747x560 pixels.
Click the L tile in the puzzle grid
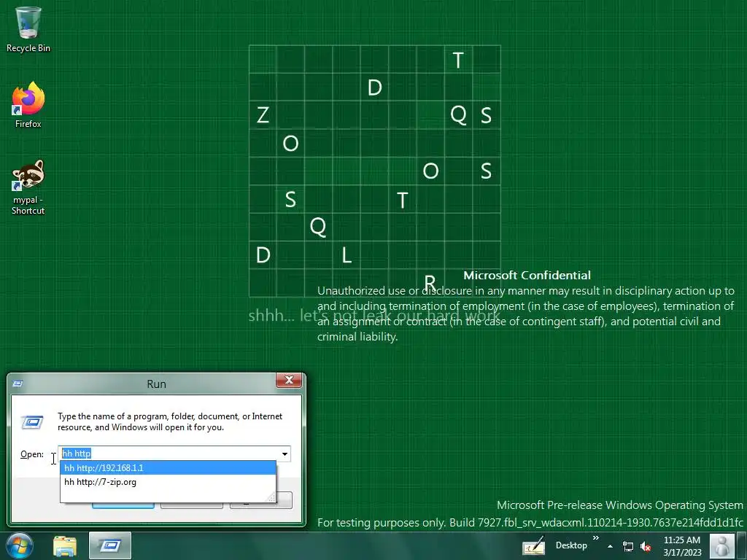click(347, 255)
